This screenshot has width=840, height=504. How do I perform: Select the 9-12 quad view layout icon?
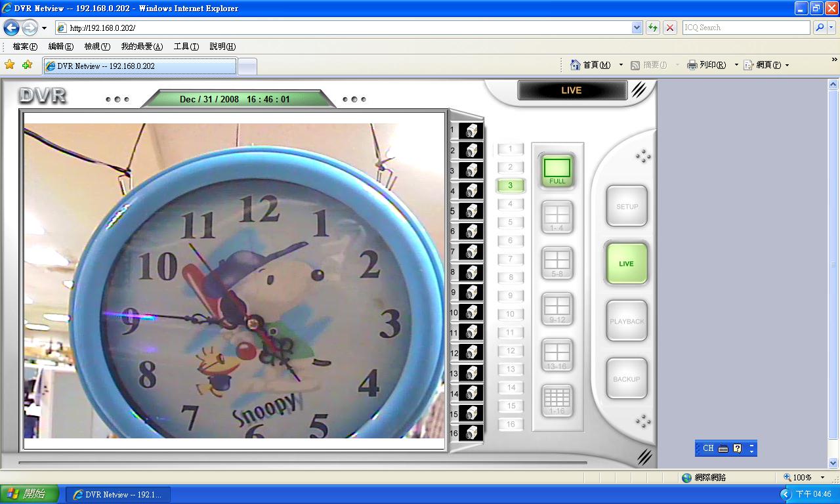point(556,308)
